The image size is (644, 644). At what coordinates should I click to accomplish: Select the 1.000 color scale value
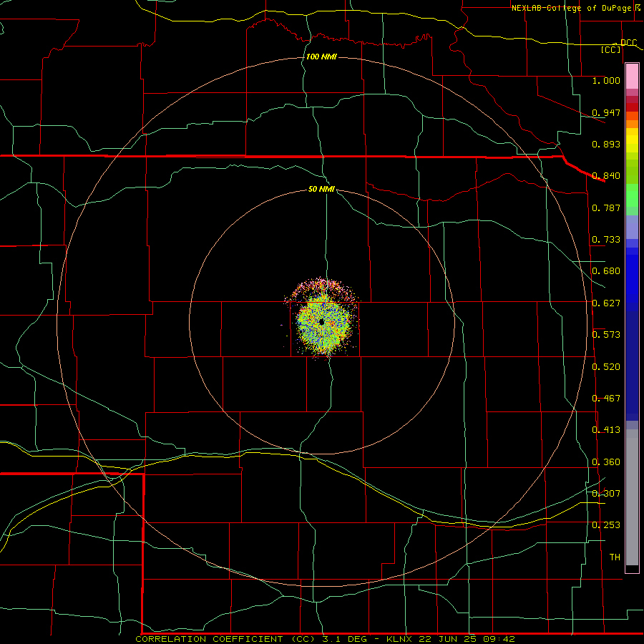606,80
